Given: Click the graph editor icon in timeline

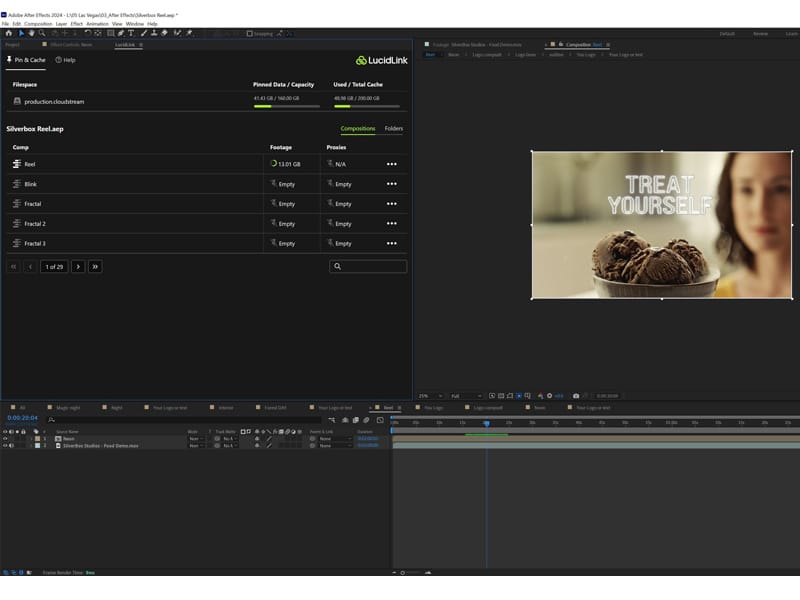Looking at the screenshot, I should [x=380, y=420].
